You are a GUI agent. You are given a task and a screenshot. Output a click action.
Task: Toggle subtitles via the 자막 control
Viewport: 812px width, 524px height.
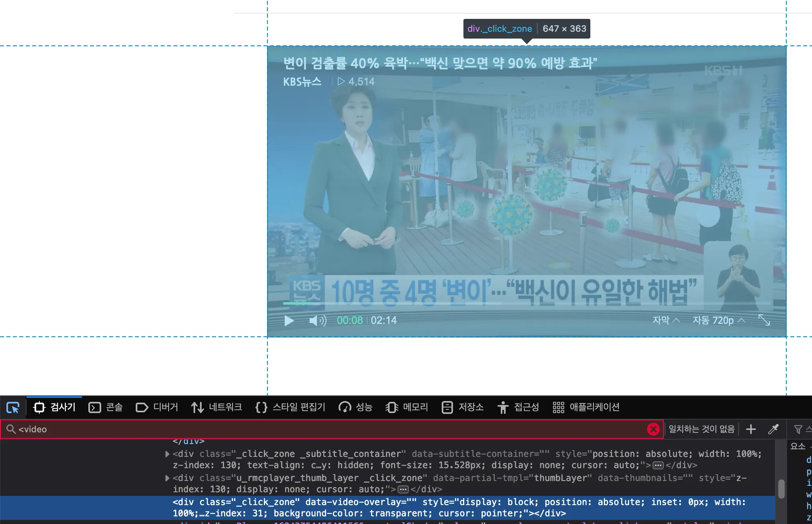665,320
